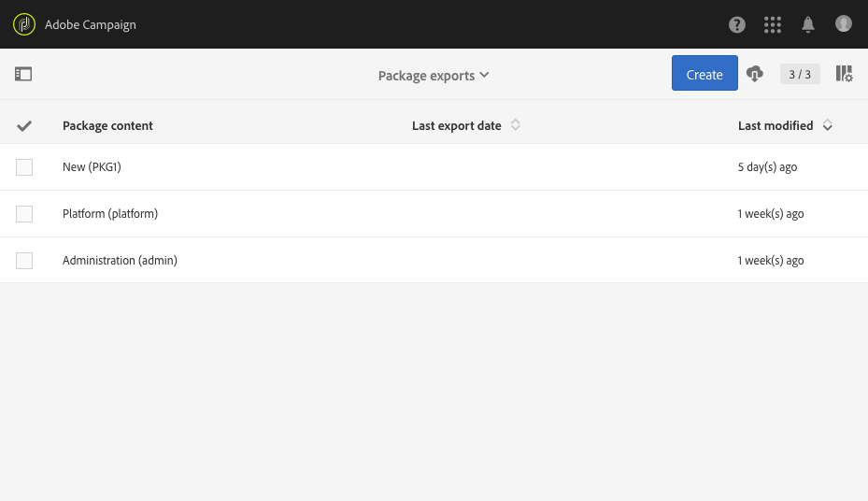868x501 pixels.
Task: Open the help question mark icon
Action: coord(737,24)
